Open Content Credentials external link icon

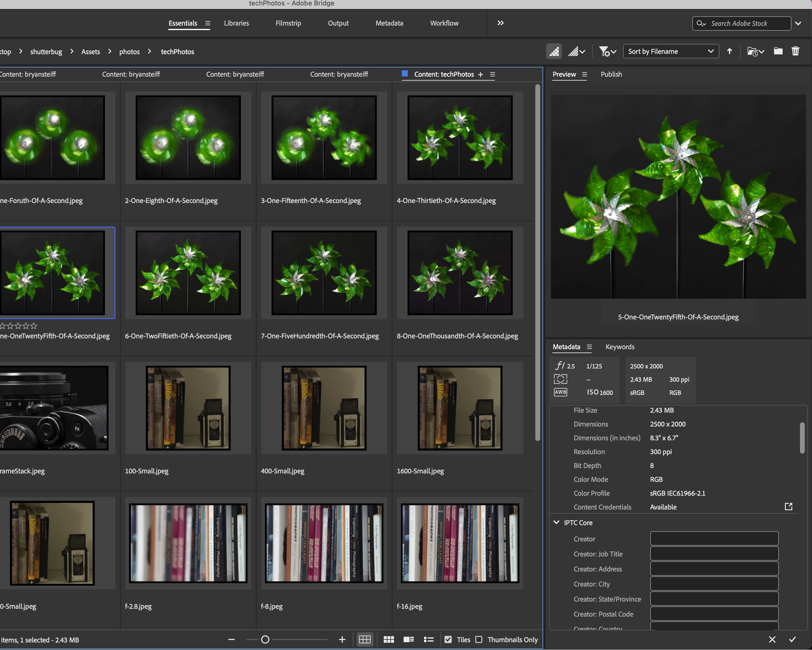788,506
